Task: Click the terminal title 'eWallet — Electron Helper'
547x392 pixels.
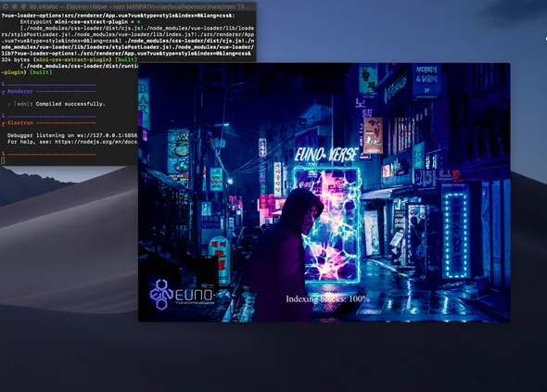Action: click(x=74, y=6)
